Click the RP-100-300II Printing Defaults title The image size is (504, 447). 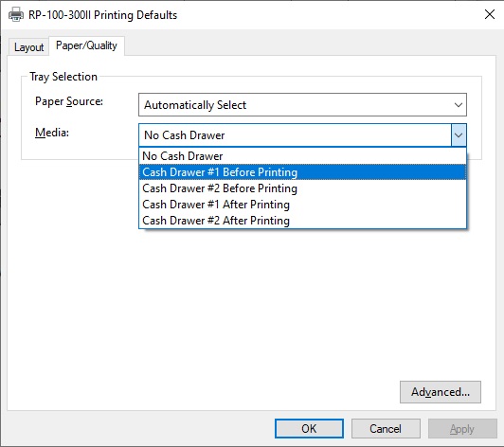point(103,15)
